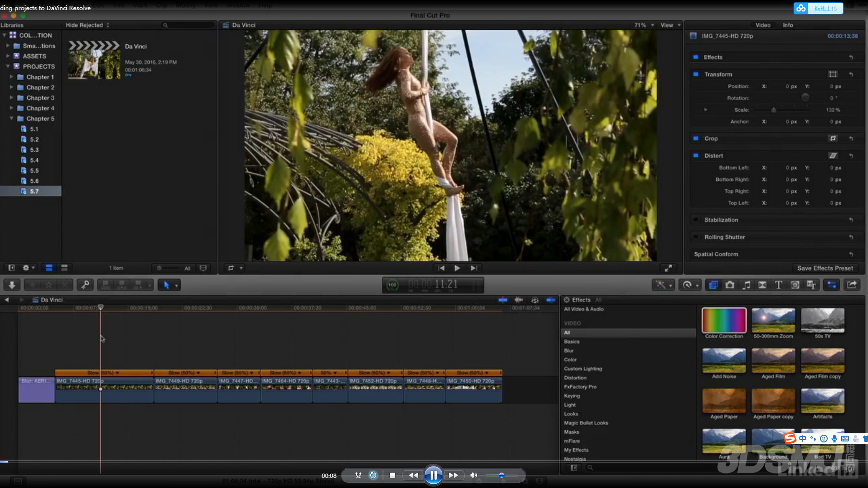The height and width of the screenshot is (488, 868).
Task: Enable the Stabilization checkbox
Action: click(696, 220)
